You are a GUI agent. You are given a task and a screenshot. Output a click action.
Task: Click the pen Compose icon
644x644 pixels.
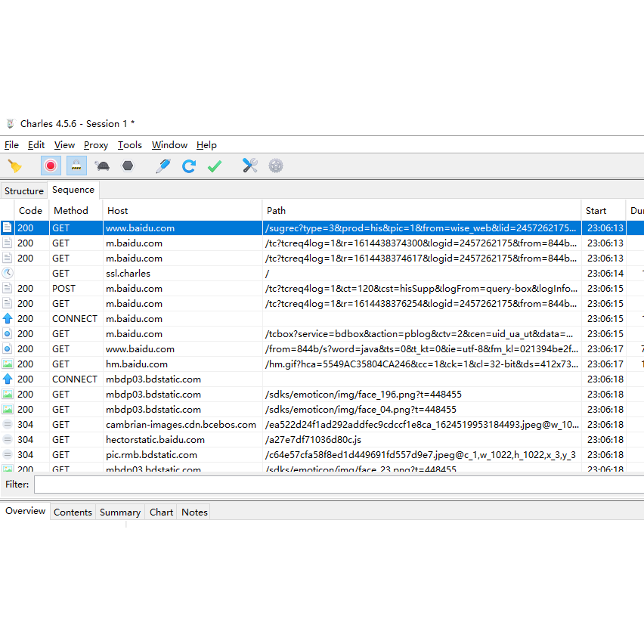point(163,166)
